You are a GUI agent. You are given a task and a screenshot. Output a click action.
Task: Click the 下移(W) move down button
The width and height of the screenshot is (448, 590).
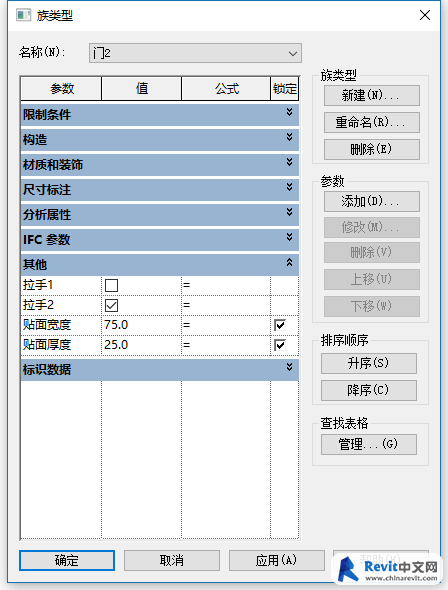click(x=372, y=306)
